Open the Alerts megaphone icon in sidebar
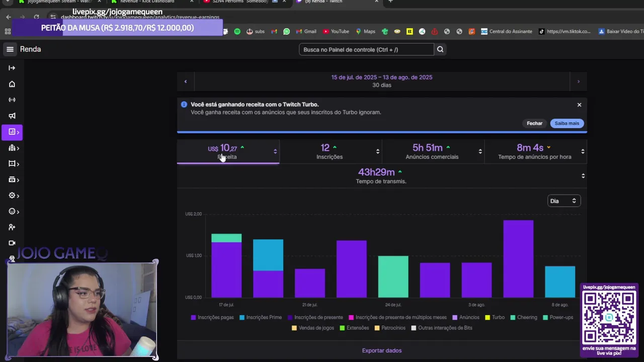The height and width of the screenshot is (362, 644). (12, 116)
